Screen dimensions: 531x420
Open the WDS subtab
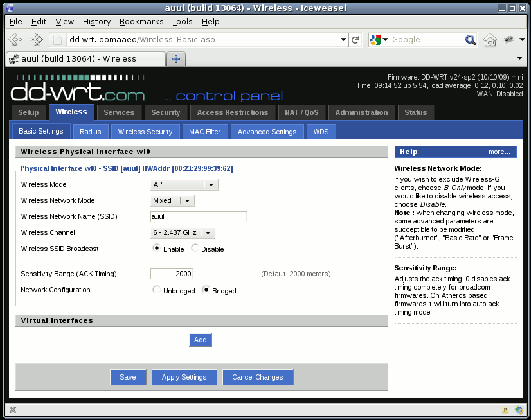[x=321, y=132]
